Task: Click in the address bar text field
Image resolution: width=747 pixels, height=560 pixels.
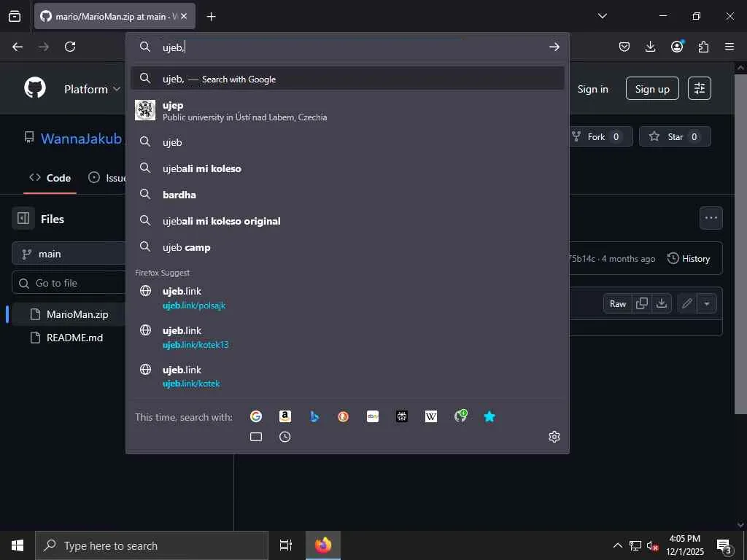Action: (x=352, y=47)
